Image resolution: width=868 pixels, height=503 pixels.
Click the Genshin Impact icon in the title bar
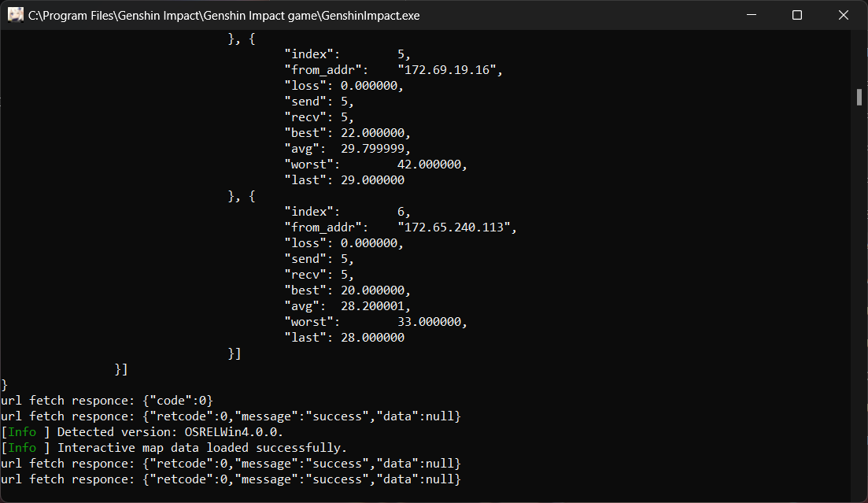coord(16,14)
